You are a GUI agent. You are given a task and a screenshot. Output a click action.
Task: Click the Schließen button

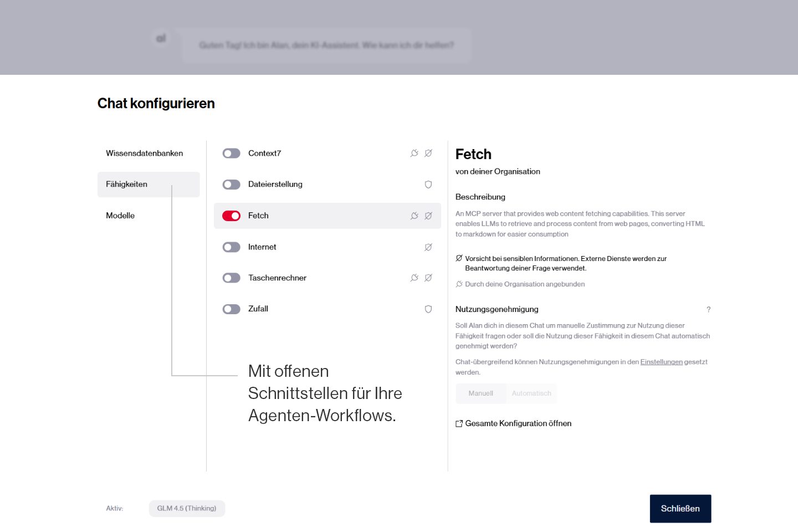tap(680, 509)
